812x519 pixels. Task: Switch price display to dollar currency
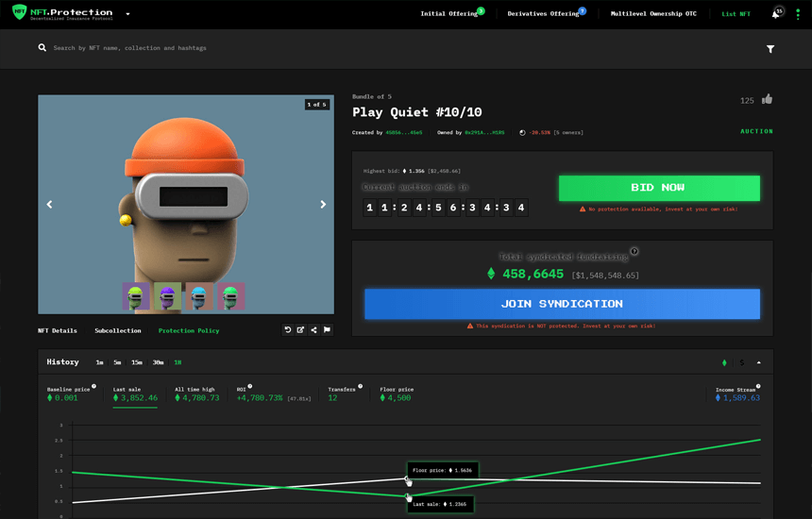tap(741, 362)
